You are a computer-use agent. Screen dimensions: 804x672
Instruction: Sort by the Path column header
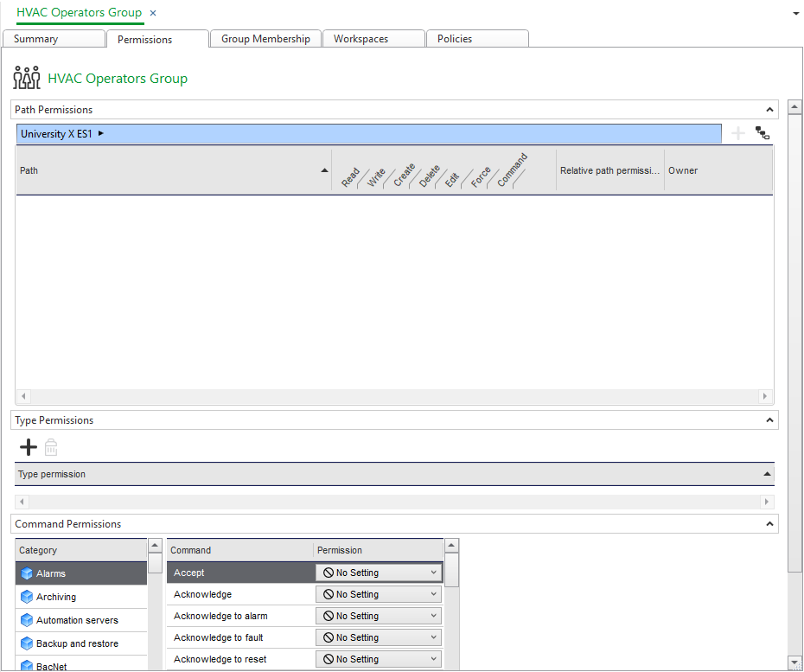(174, 170)
